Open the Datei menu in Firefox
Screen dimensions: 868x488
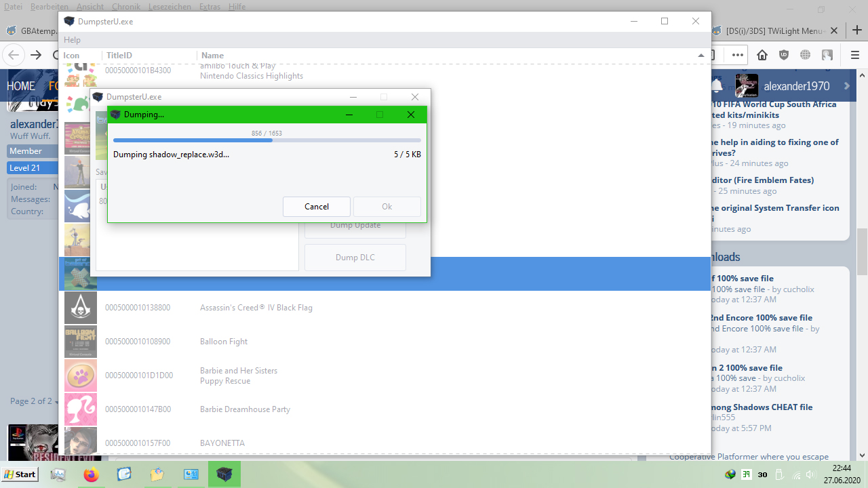(14, 6)
